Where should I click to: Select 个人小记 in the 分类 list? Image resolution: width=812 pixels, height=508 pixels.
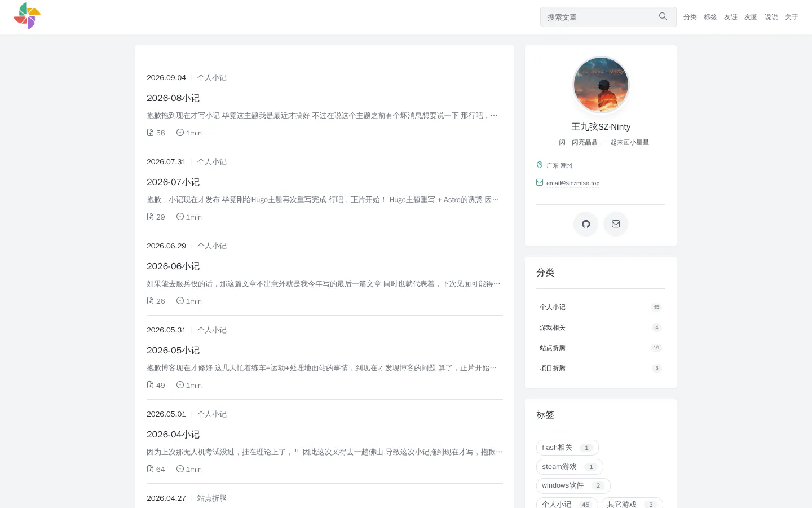tap(601, 307)
